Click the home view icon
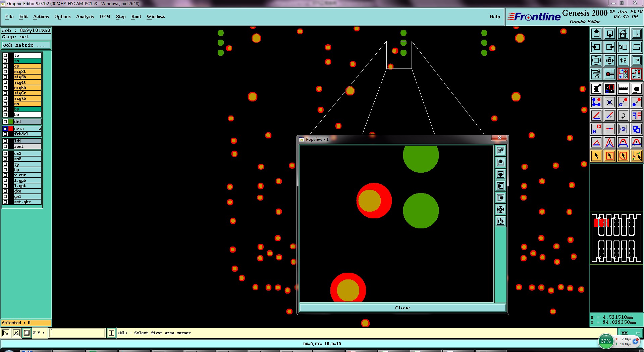Screen dimensions: 644x352 point(623,34)
